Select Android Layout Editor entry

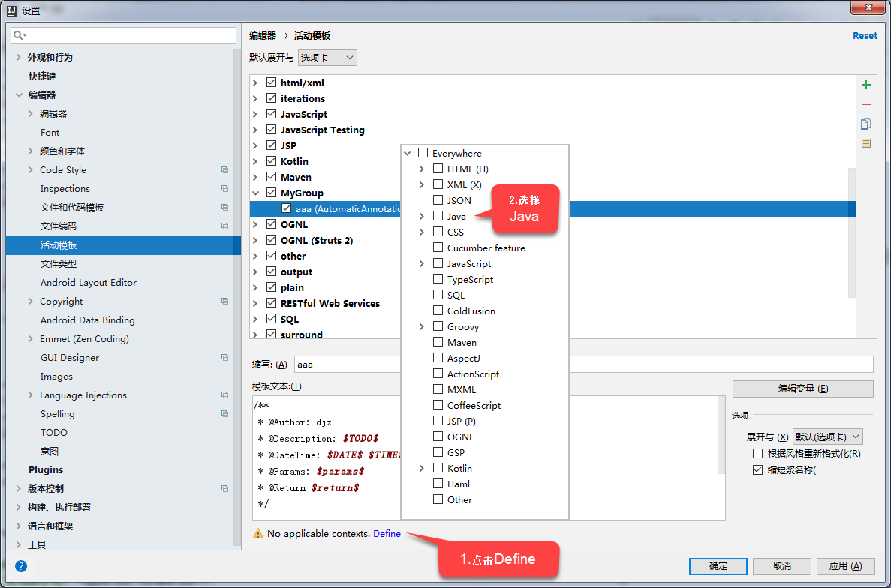coord(89,282)
